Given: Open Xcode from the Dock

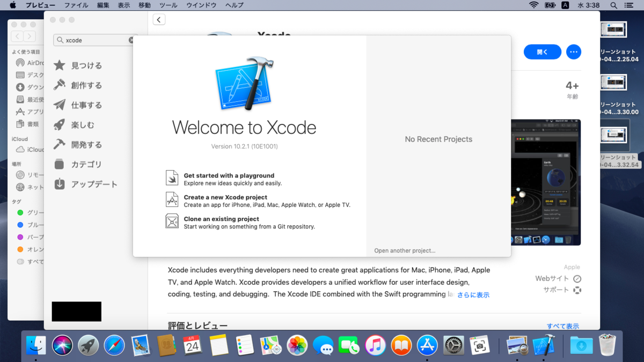Looking at the screenshot, I should pos(543,345).
